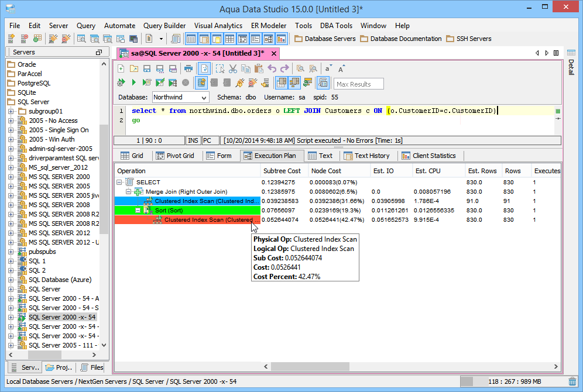Switch to the Files bottom panel tab

[x=92, y=367]
